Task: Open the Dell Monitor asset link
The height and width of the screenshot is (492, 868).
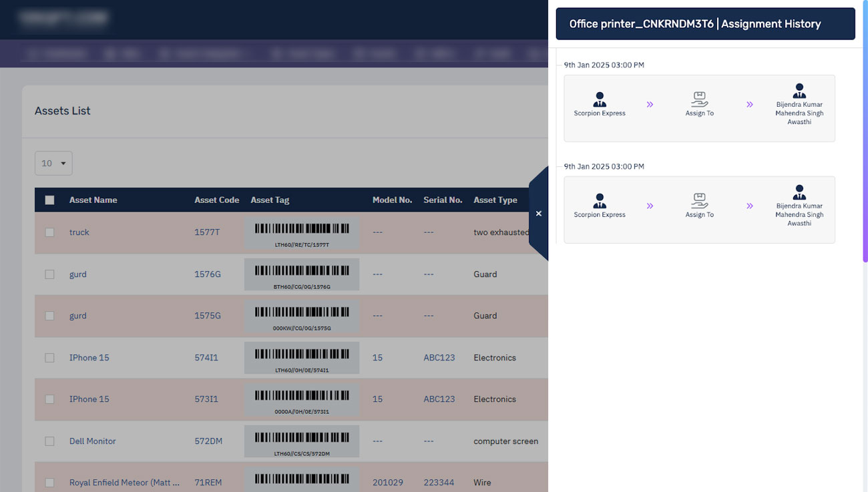Action: coord(92,441)
